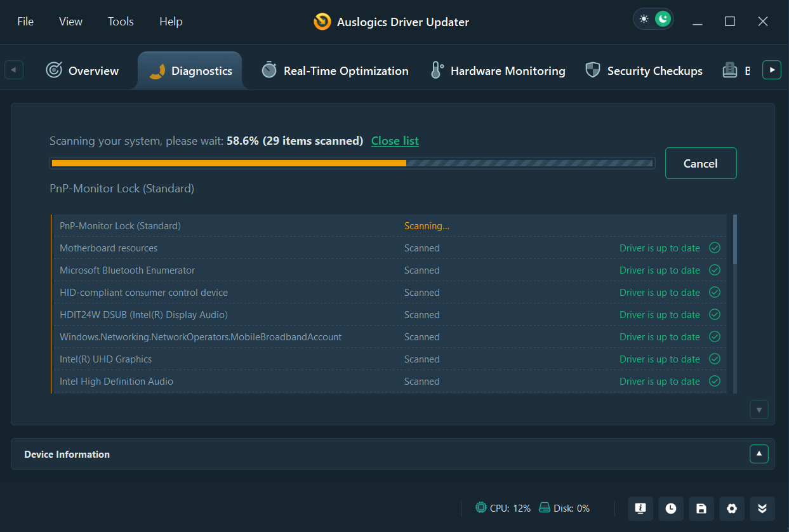This screenshot has width=789, height=532.
Task: Click the clock scheduler icon
Action: [x=671, y=509]
